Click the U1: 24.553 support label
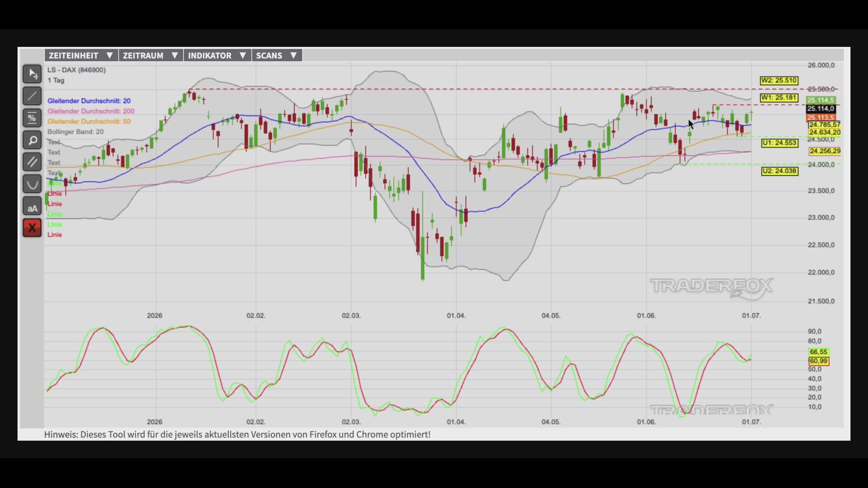868x488 pixels. pyautogui.click(x=779, y=143)
